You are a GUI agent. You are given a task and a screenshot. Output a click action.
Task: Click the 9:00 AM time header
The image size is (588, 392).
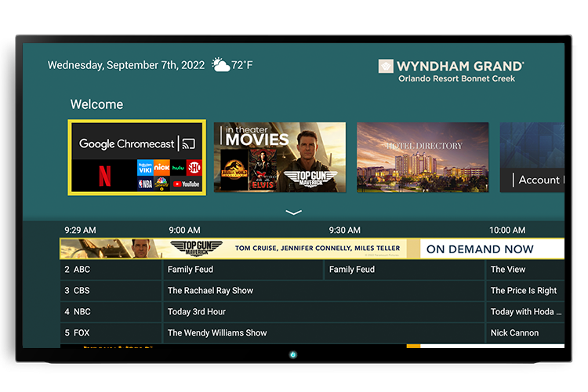(x=184, y=230)
